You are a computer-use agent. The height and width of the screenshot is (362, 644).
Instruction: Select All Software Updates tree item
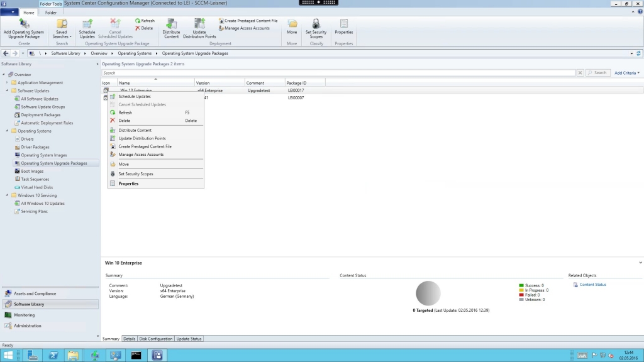(40, 99)
